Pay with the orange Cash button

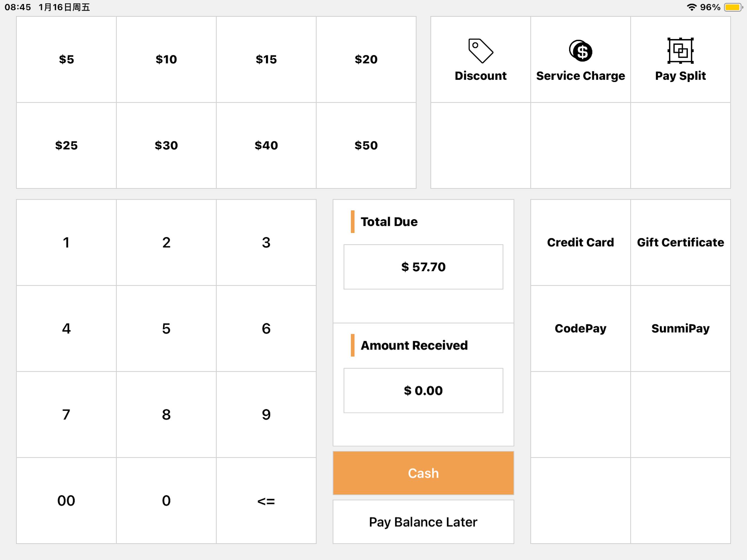point(423,473)
